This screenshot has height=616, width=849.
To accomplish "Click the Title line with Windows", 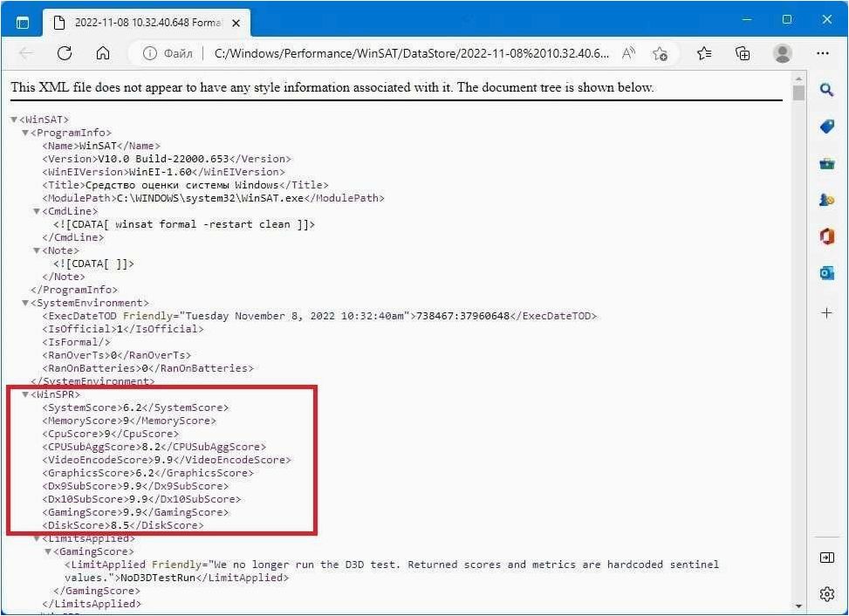I will pyautogui.click(x=185, y=185).
